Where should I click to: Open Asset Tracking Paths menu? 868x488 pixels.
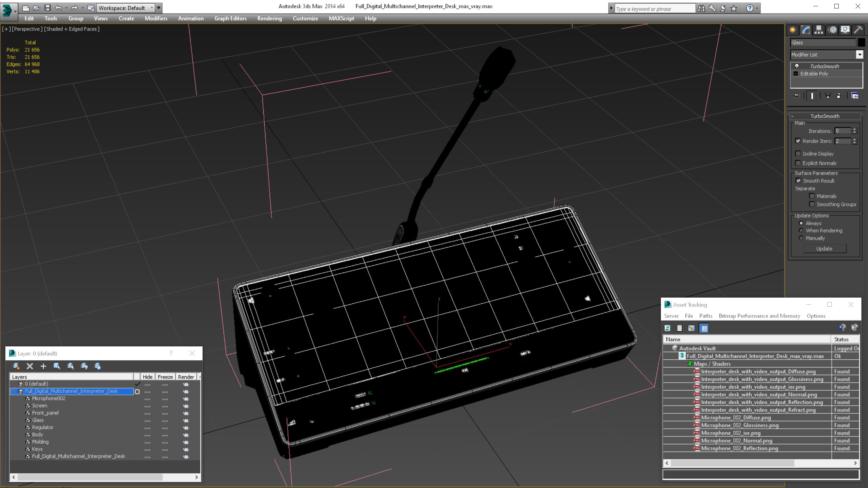706,316
